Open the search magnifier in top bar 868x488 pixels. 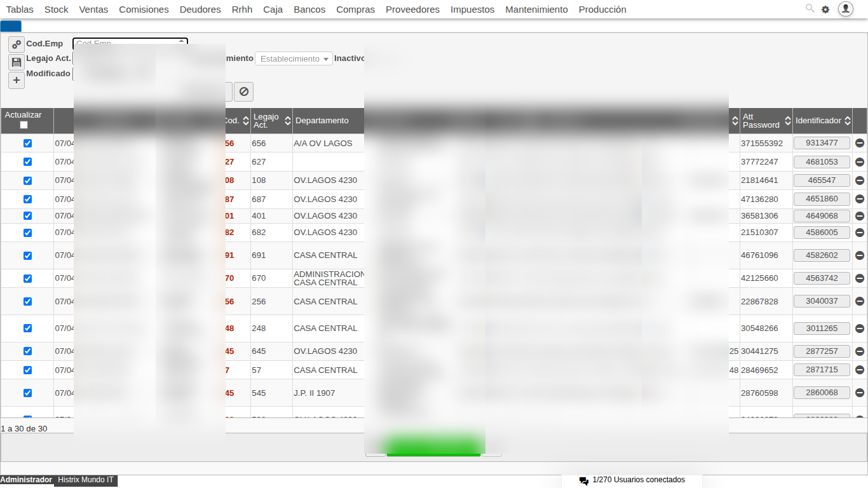point(810,9)
